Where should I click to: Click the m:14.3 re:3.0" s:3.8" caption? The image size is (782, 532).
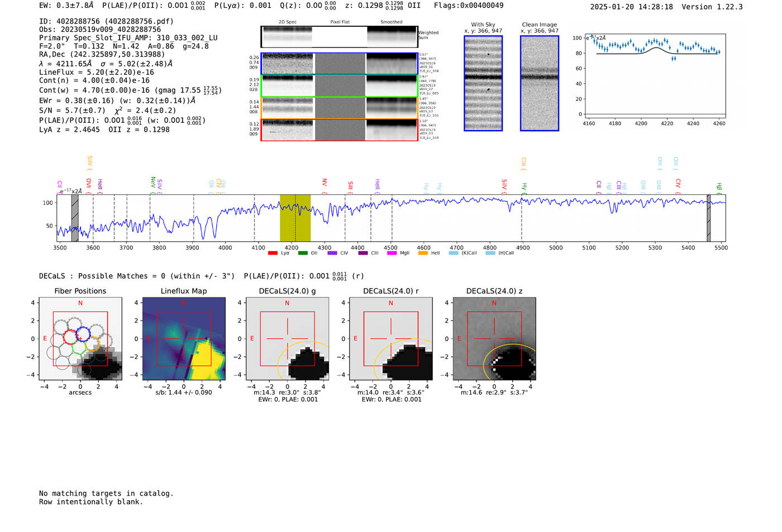(287, 392)
